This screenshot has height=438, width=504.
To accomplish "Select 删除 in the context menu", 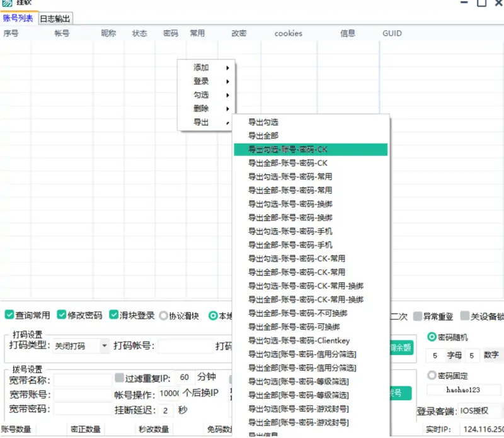I will pos(202,108).
